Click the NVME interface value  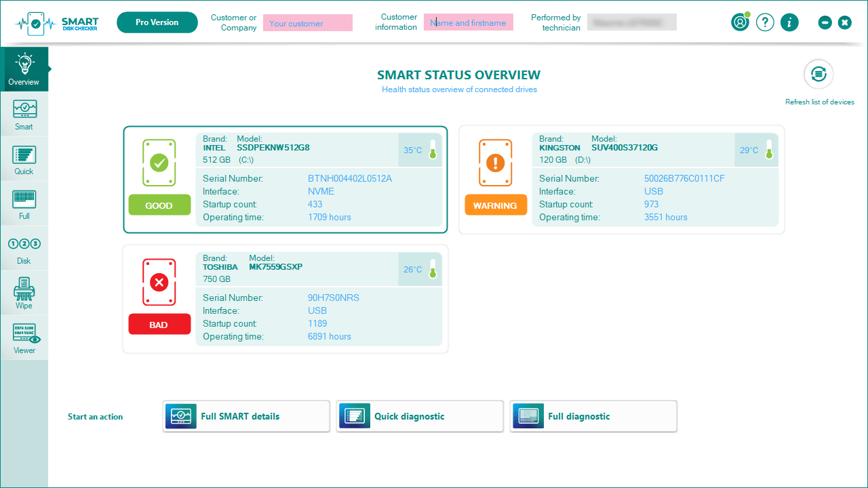click(x=321, y=191)
